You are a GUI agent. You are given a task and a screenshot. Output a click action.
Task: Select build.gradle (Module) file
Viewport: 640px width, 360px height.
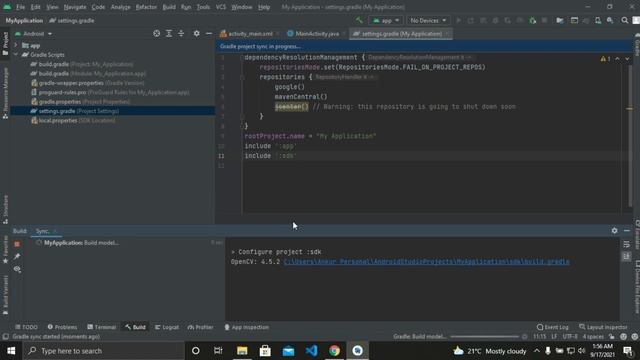coord(88,73)
